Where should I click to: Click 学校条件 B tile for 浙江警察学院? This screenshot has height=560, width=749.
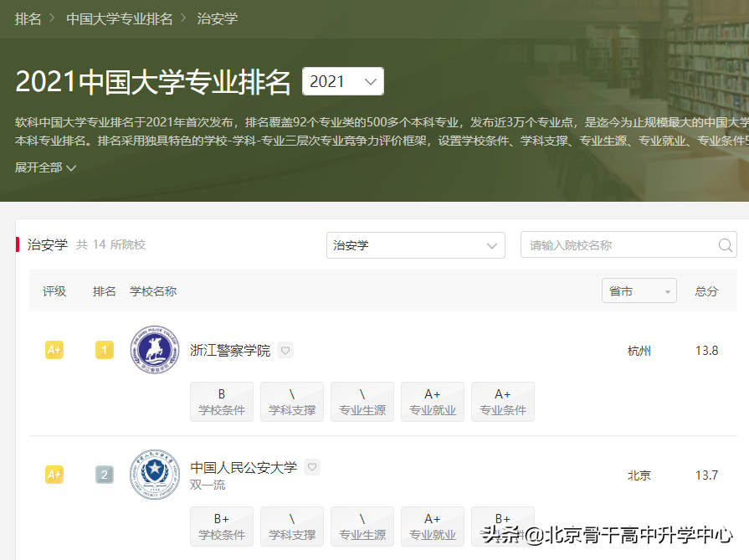(x=222, y=402)
